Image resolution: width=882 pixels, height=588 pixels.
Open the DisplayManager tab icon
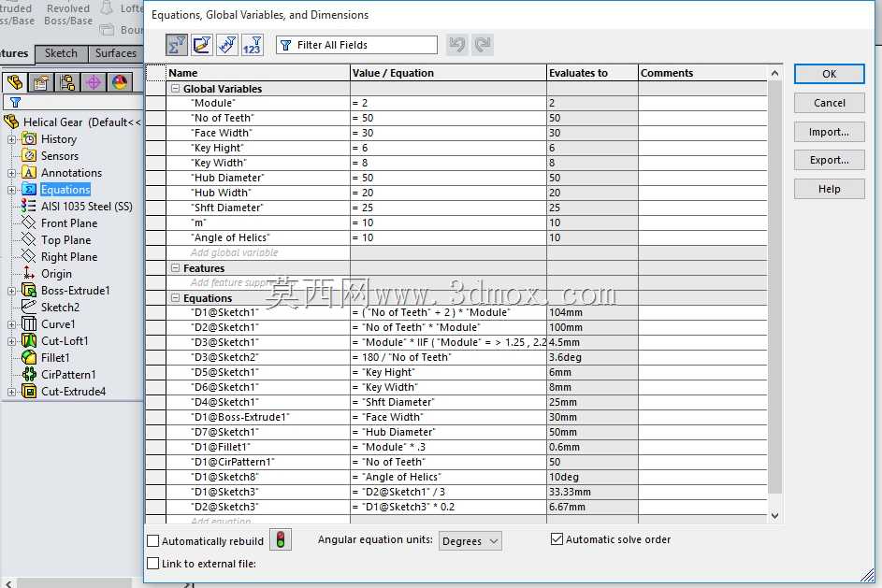119,82
